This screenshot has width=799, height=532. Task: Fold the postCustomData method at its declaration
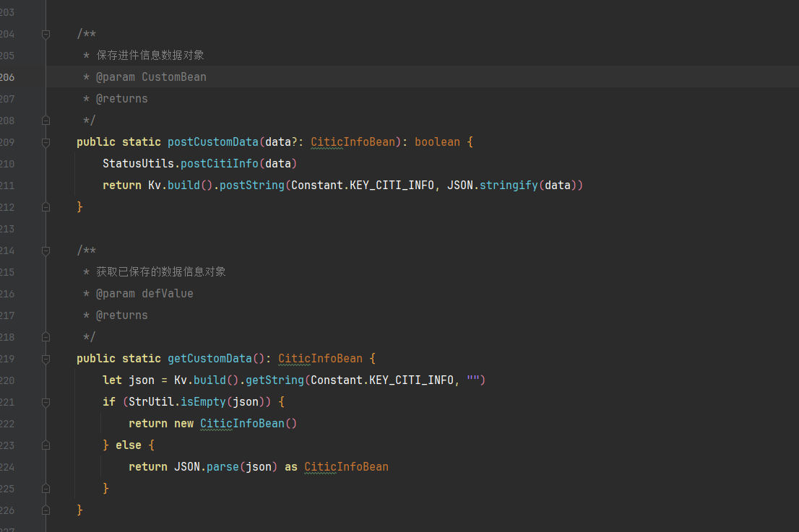(x=46, y=142)
